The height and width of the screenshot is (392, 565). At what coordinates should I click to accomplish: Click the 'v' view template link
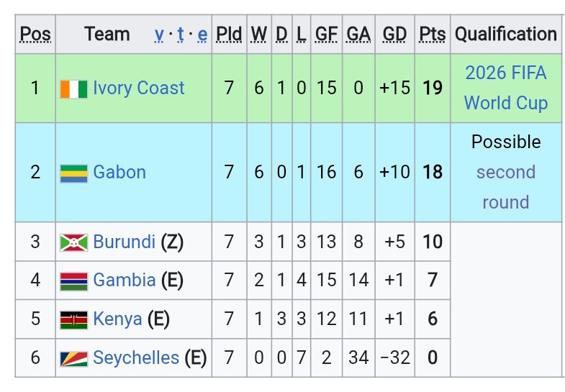click(x=159, y=35)
